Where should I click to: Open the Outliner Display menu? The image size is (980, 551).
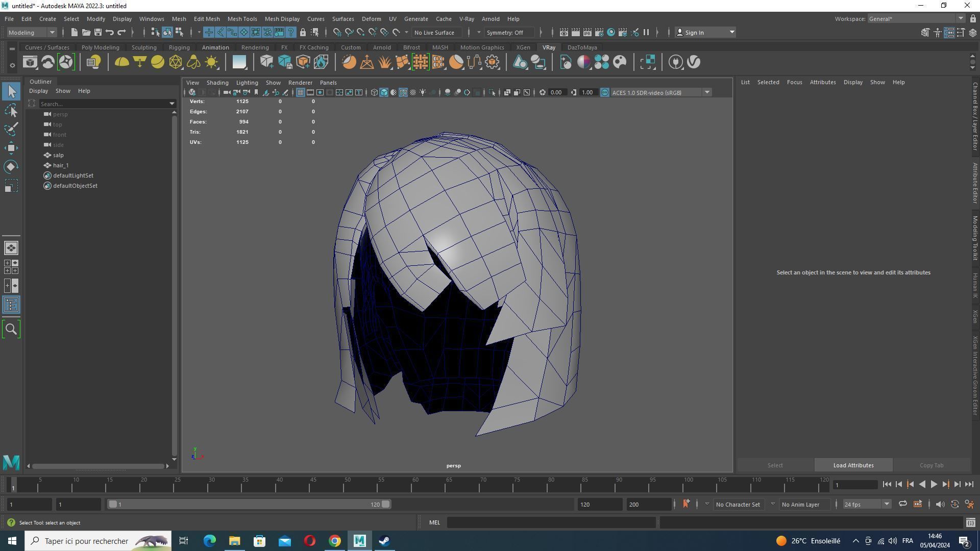click(x=38, y=91)
